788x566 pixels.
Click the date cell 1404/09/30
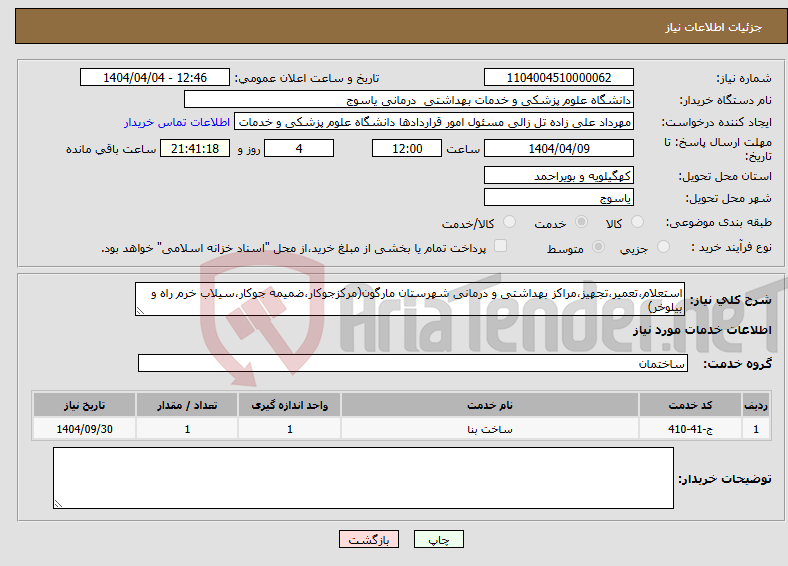84,429
